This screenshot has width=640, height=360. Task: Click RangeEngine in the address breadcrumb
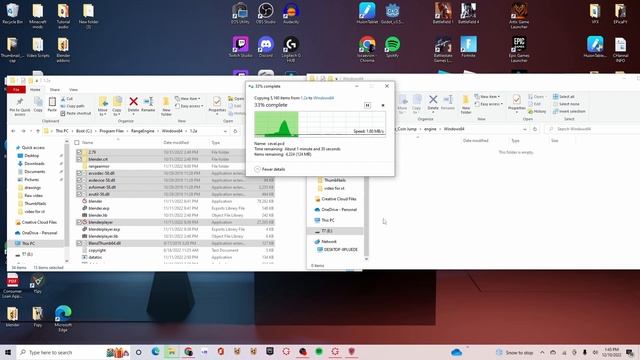[x=142, y=131]
